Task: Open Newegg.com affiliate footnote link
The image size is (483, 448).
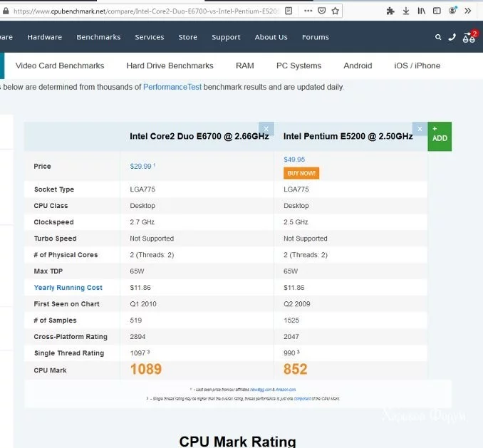Action: pos(261,390)
